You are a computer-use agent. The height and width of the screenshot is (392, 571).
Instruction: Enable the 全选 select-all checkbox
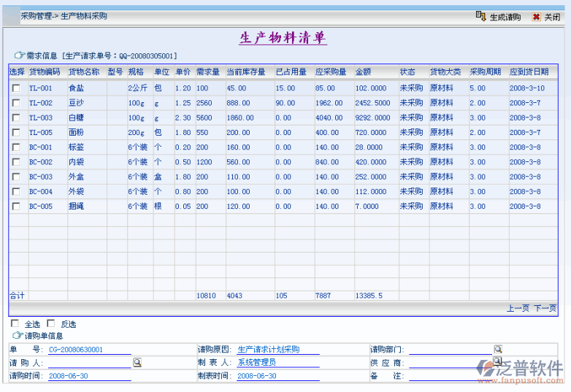point(15,323)
